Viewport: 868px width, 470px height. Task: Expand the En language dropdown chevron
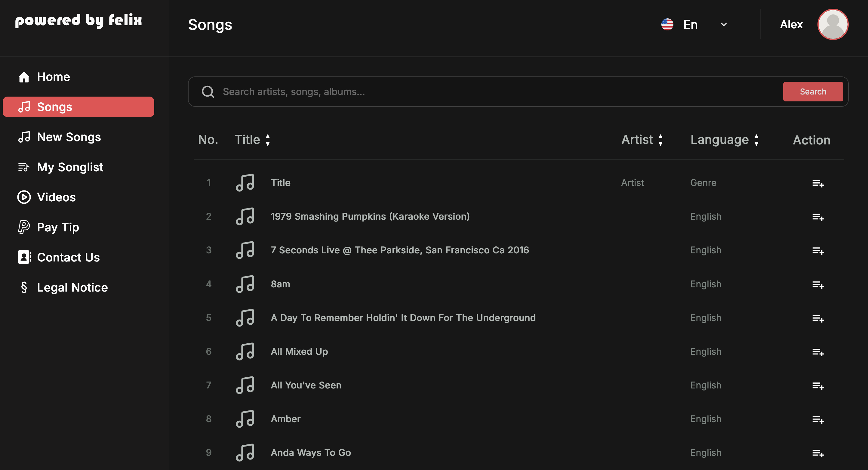[724, 24]
